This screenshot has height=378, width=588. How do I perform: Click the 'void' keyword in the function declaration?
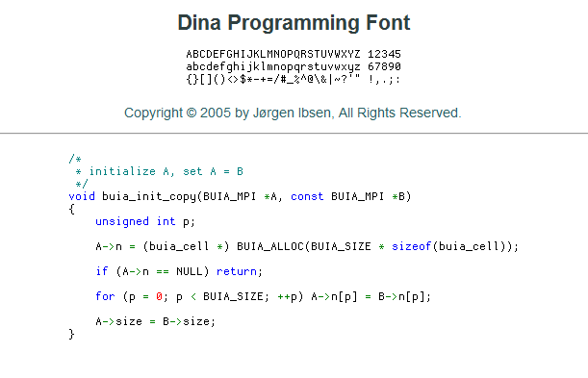(82, 196)
